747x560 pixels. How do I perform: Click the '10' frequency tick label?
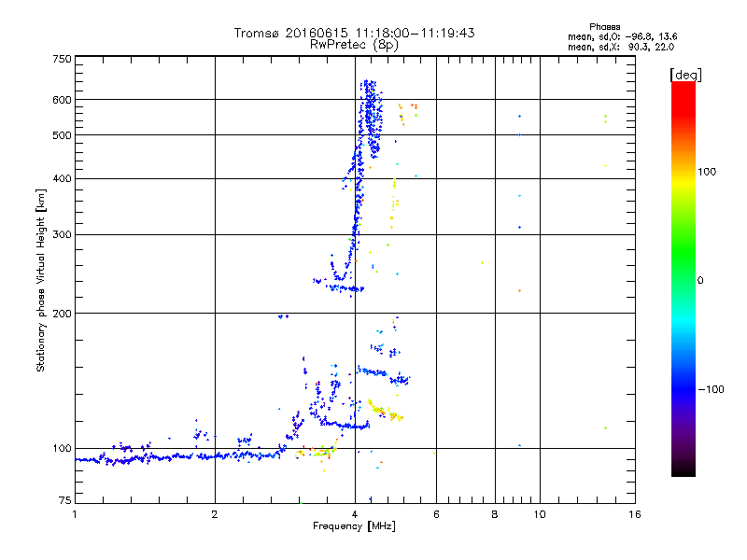click(x=540, y=514)
